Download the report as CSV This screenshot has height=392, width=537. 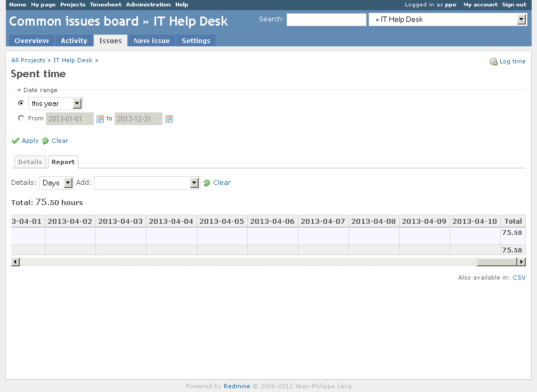519,277
